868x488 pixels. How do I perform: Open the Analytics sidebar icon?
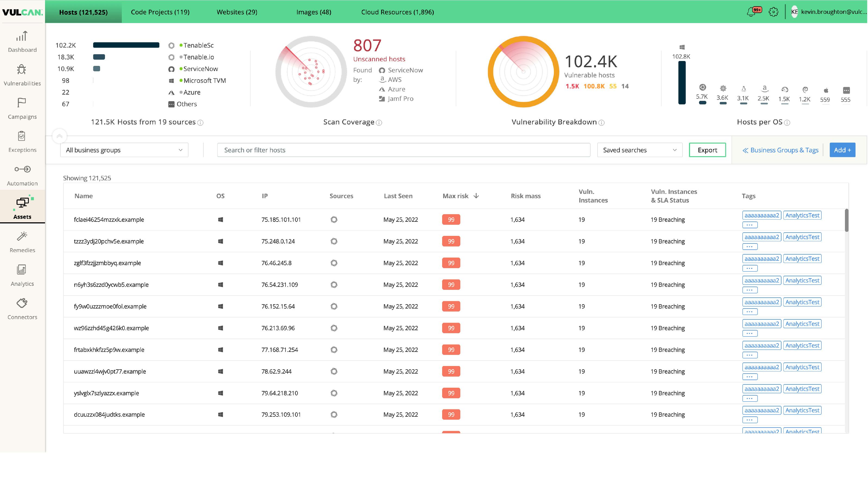pyautogui.click(x=22, y=275)
